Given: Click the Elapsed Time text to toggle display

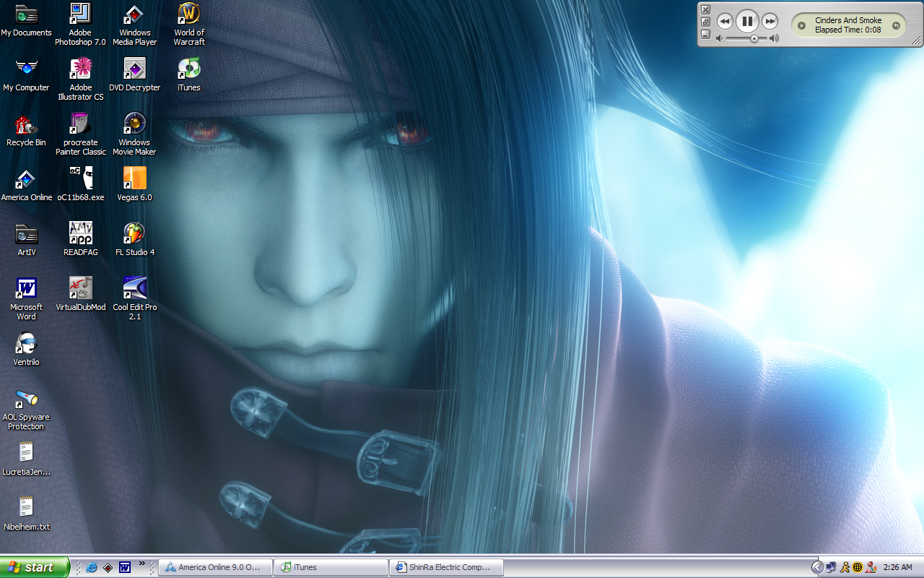Looking at the screenshot, I should point(848,30).
